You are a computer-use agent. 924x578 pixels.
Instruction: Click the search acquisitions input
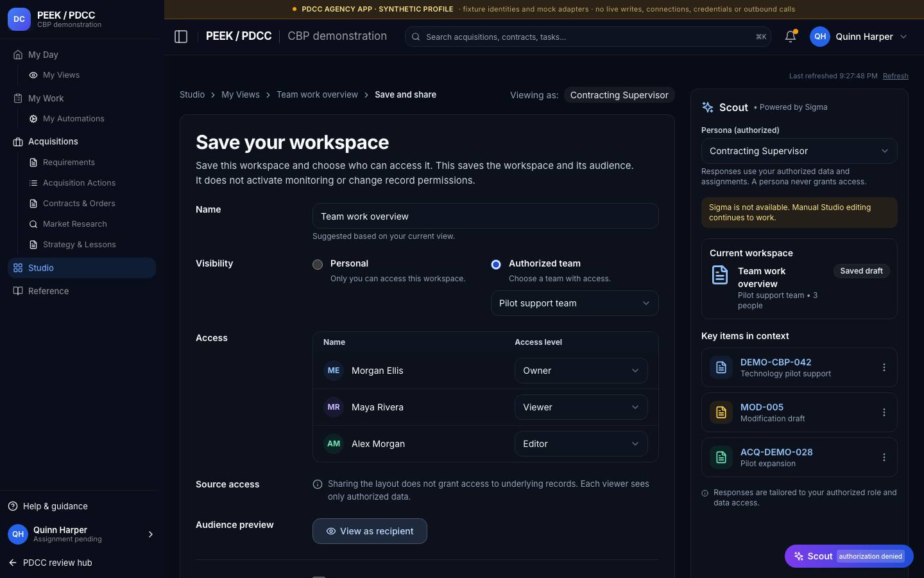click(588, 37)
